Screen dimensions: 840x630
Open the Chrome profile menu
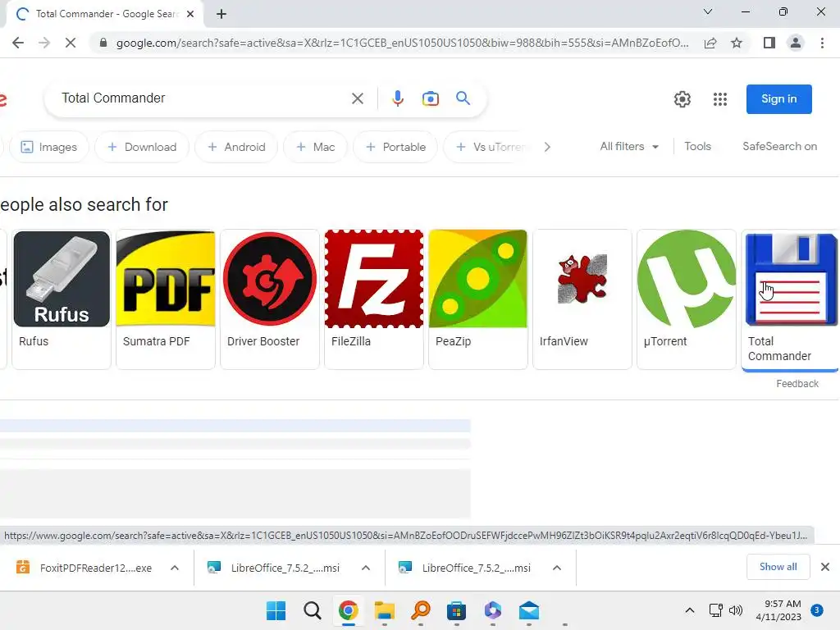pos(796,43)
